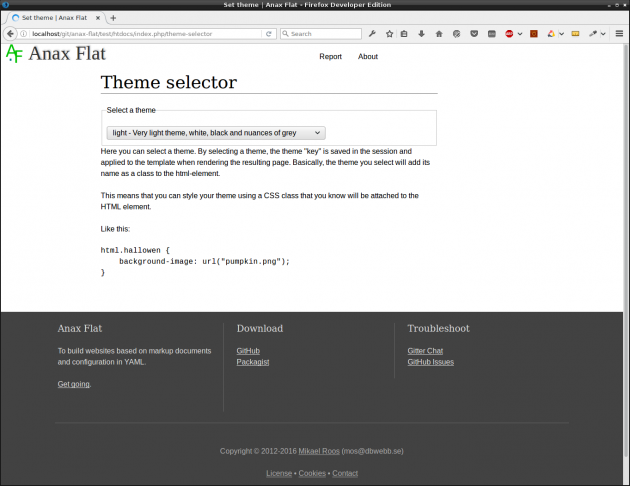Click the Theme selector heading
The width and height of the screenshot is (630, 486).
[169, 82]
